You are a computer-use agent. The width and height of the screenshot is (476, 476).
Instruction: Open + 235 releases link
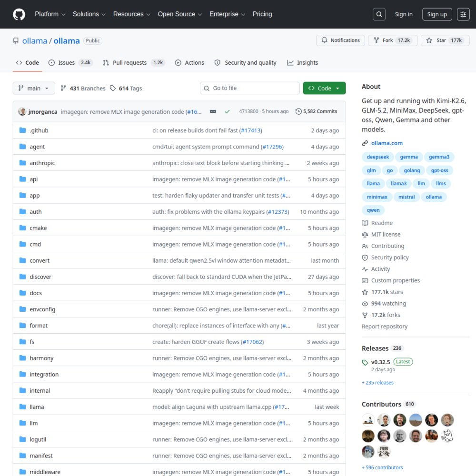[377, 383]
